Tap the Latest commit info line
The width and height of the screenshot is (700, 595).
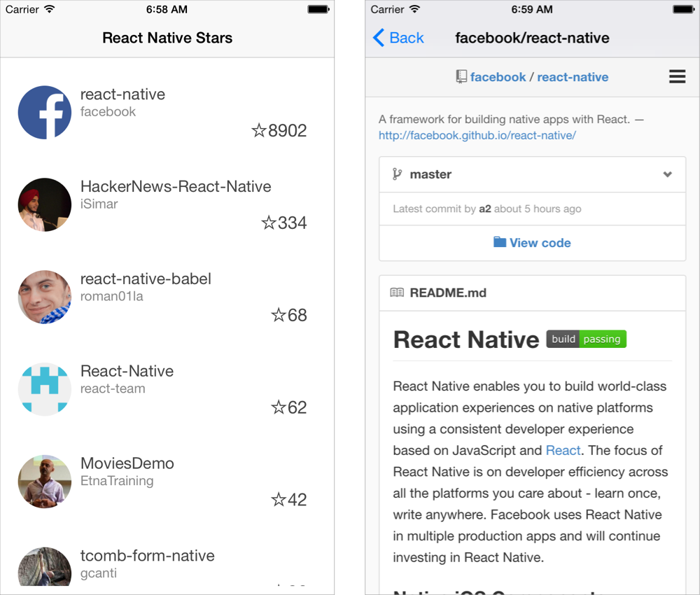tap(487, 209)
